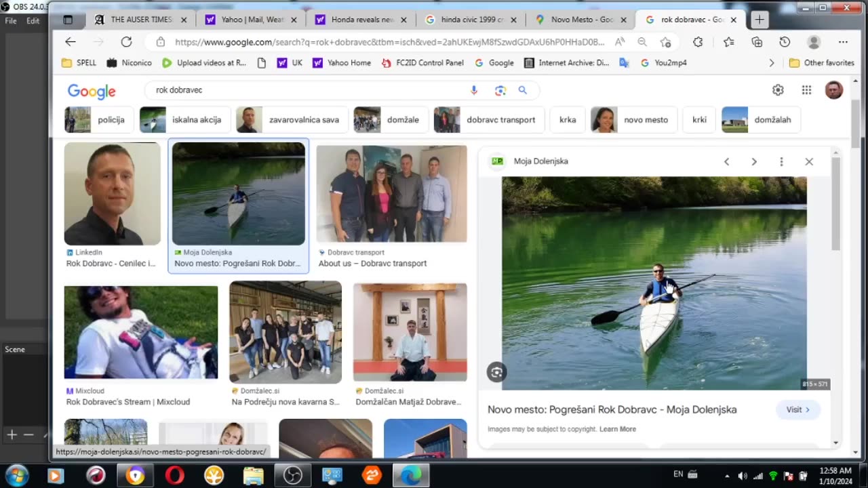Switch to Honda reveals new tab

(x=362, y=20)
